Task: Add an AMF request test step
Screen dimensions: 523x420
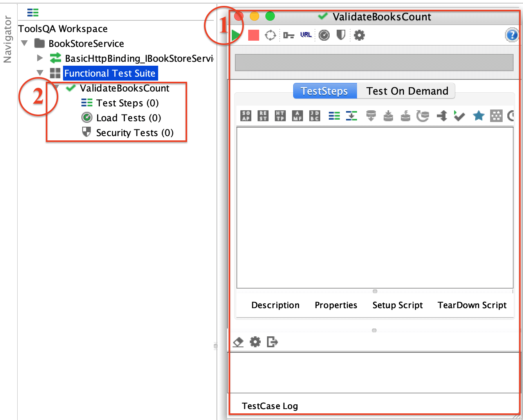Action: point(297,115)
